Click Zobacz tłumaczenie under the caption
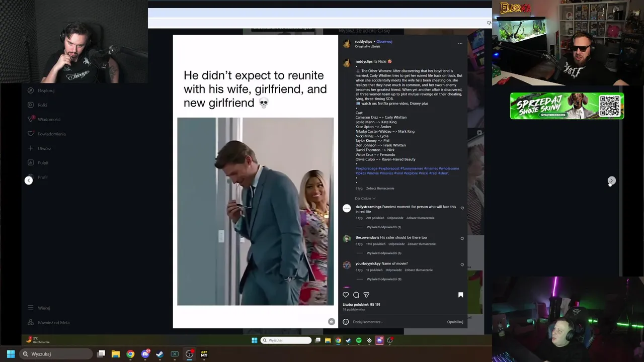This screenshot has height=362, width=644. (380, 188)
